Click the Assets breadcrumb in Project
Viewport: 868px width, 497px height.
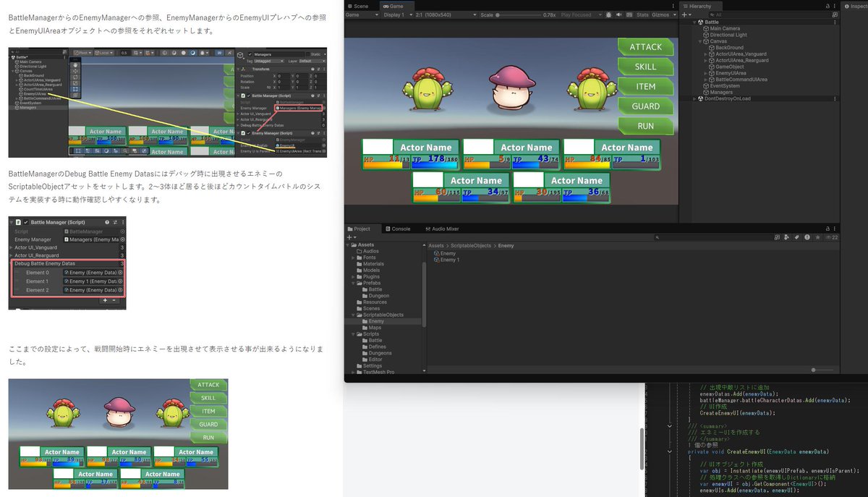tap(436, 246)
